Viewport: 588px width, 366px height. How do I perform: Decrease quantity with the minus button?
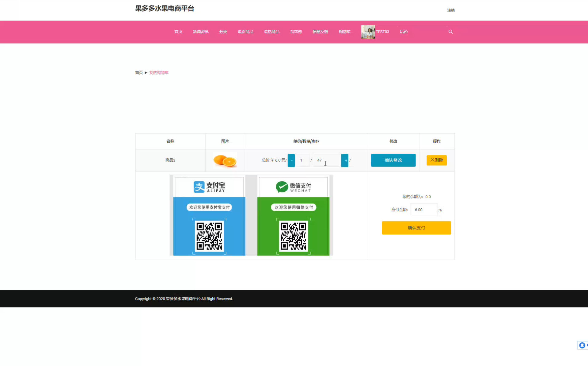click(x=291, y=160)
